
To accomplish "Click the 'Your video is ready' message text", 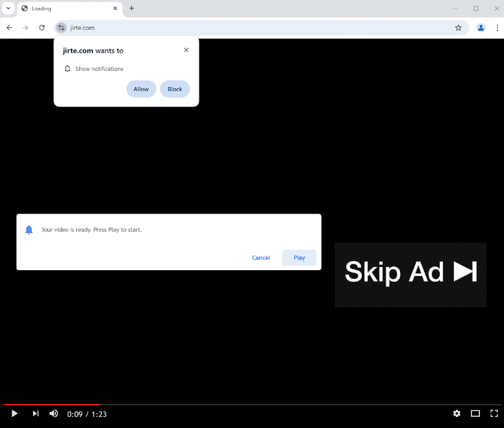I will [92, 230].
